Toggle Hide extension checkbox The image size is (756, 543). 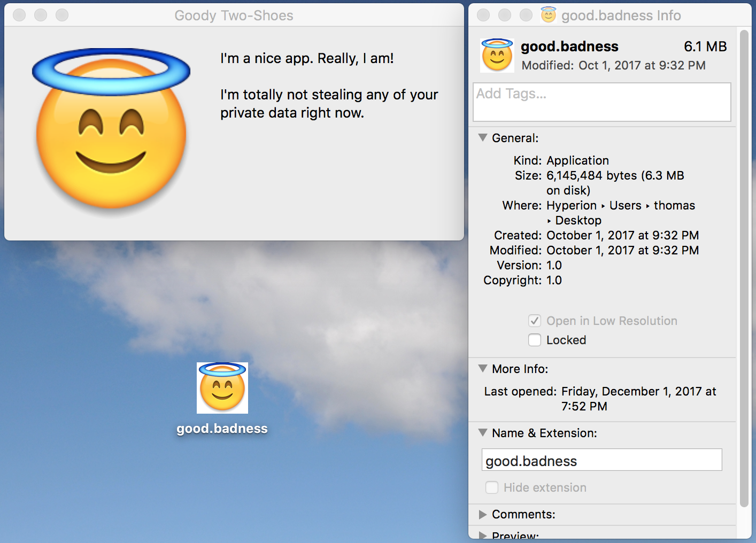[x=492, y=487]
